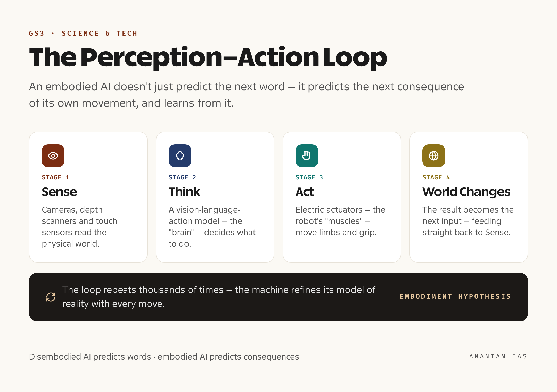Select the Stage 3 label

[309, 177]
